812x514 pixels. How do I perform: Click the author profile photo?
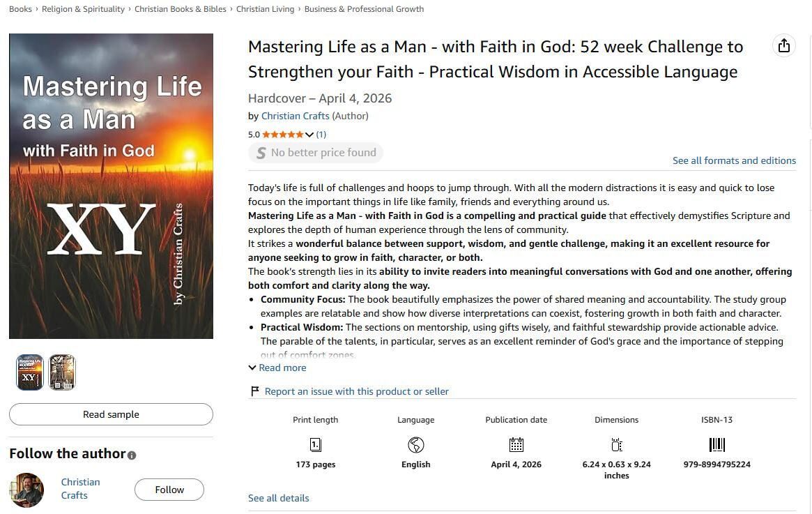(x=26, y=488)
